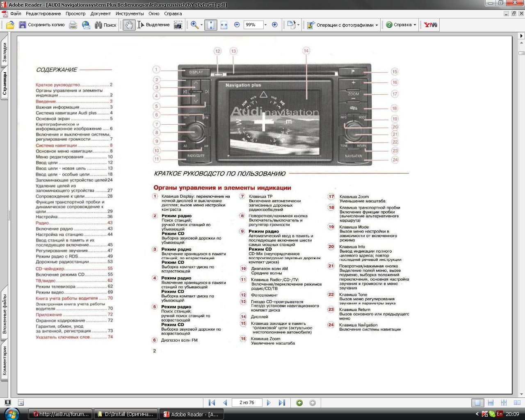The image size is (525, 420).
Task: Click the Сохранить копию button
Action: coord(41,25)
